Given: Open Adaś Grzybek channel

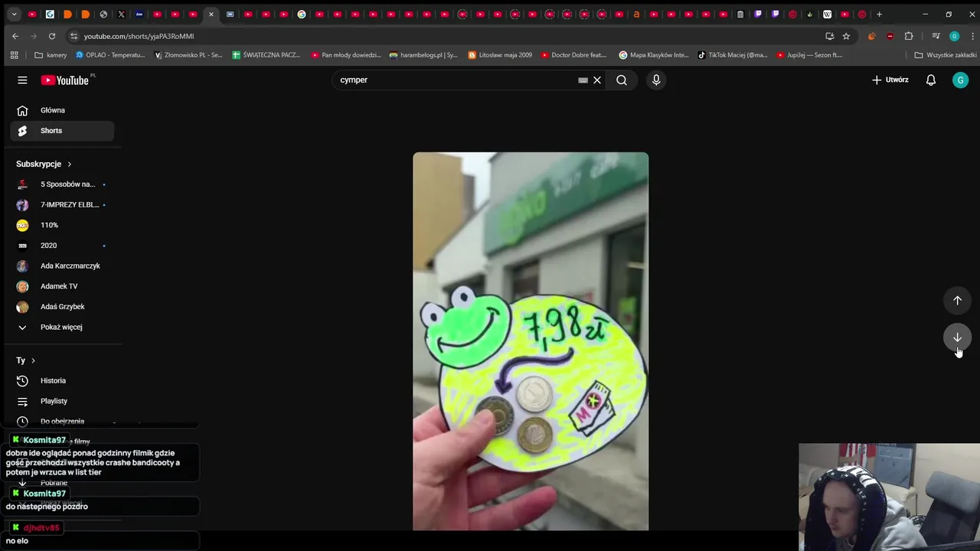Looking at the screenshot, I should 62,307.
